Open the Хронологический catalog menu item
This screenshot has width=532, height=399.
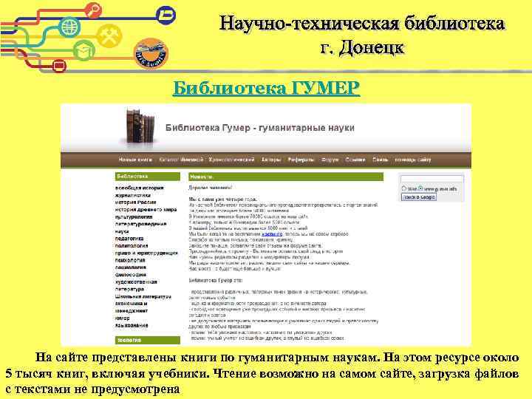(231, 160)
